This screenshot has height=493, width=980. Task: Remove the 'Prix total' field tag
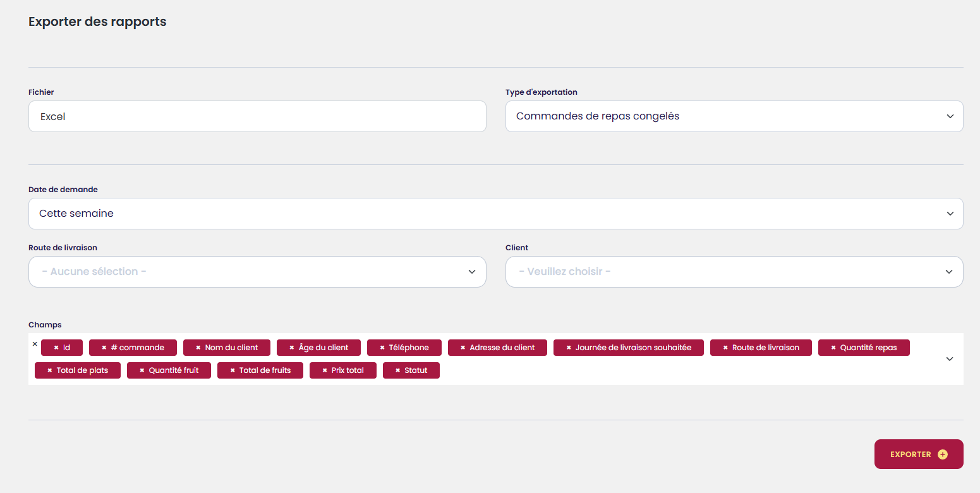tap(325, 370)
